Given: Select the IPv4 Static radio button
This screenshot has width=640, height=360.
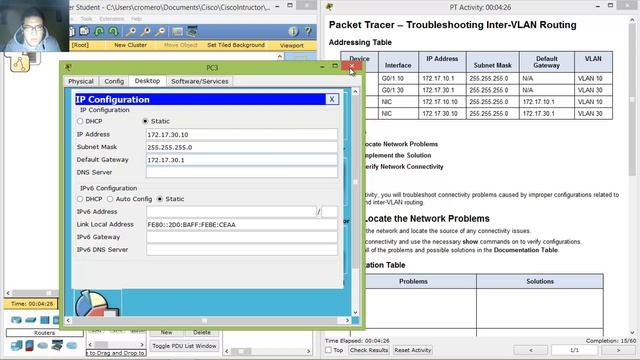Looking at the screenshot, I should coord(145,121).
